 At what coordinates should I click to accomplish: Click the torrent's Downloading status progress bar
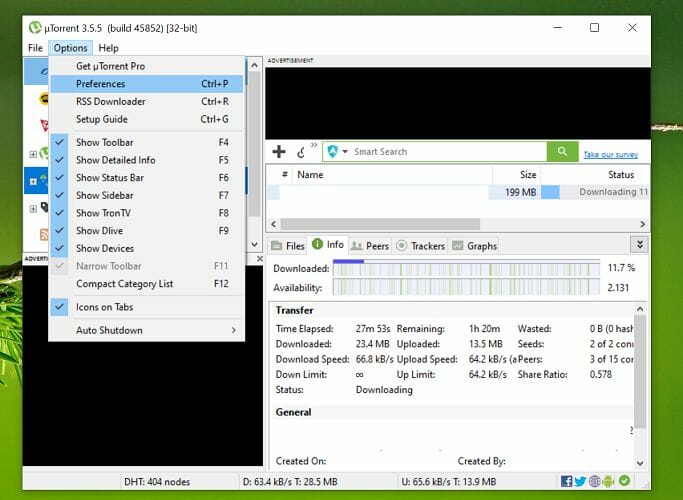point(595,192)
